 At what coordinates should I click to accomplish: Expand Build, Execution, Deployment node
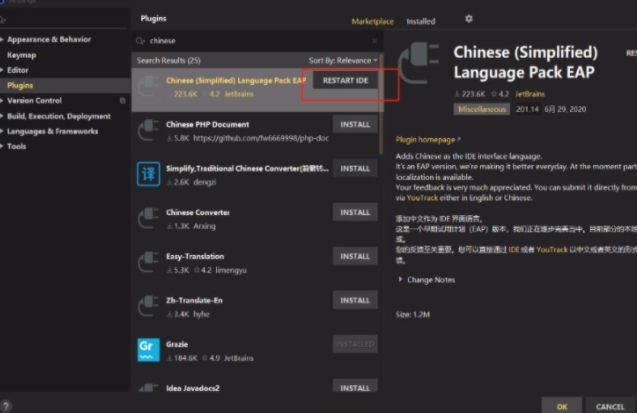(x=2, y=116)
